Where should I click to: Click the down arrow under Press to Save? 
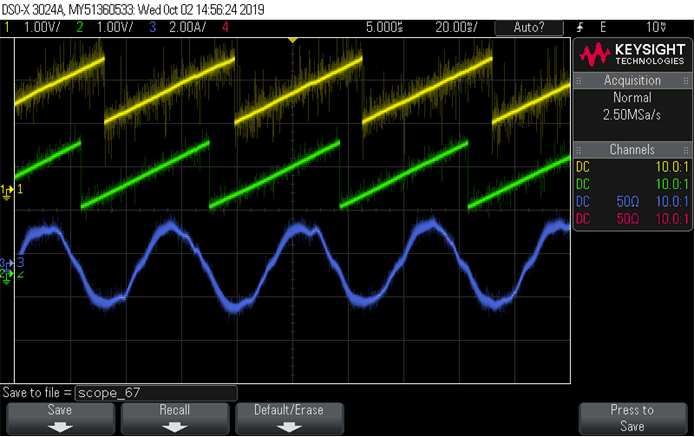pos(632,426)
